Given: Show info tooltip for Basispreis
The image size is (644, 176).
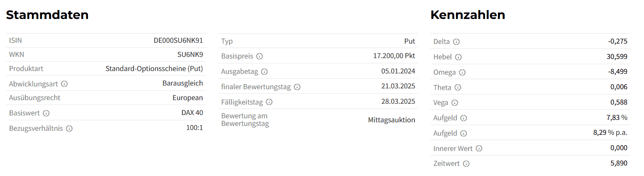Looking at the screenshot, I should (x=259, y=57).
